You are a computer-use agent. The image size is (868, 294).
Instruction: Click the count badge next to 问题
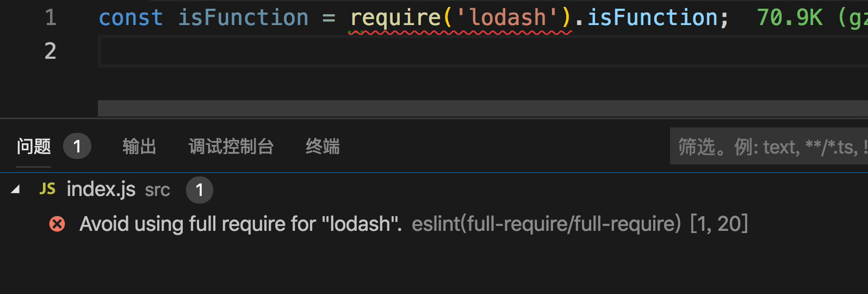[77, 146]
